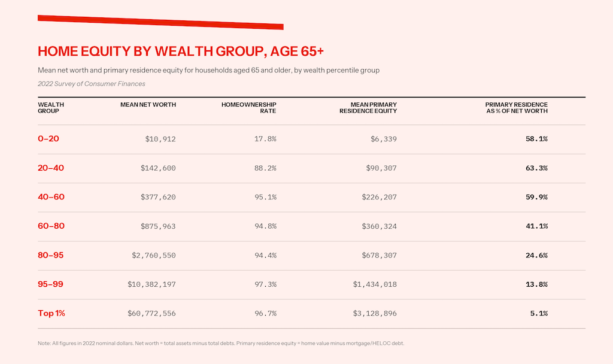The height and width of the screenshot is (364, 613).
Task: Click the "Mean Primary Residence Equity" header
Action: [368, 108]
